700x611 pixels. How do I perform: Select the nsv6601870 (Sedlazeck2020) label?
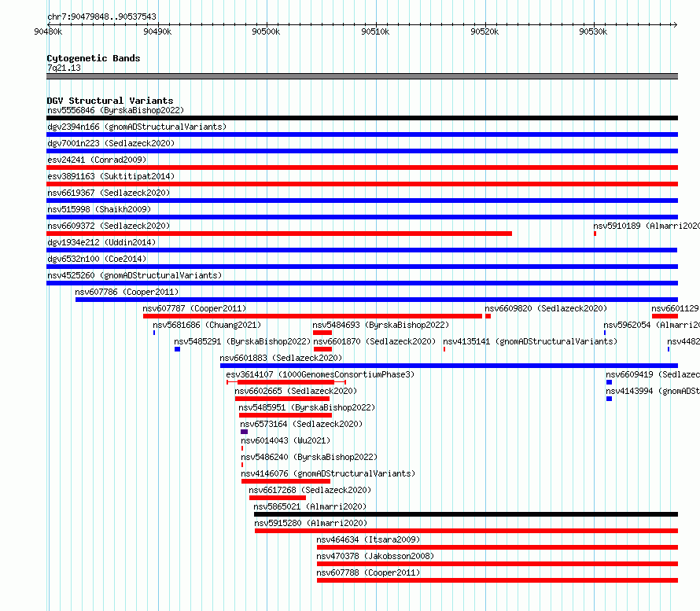click(374, 341)
